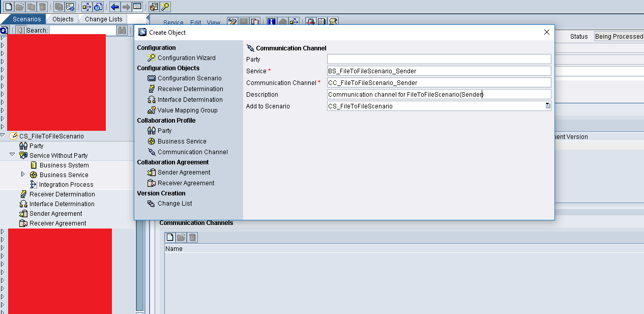
Task: Open the new document icon on the main toolbar
Action: coord(6,7)
